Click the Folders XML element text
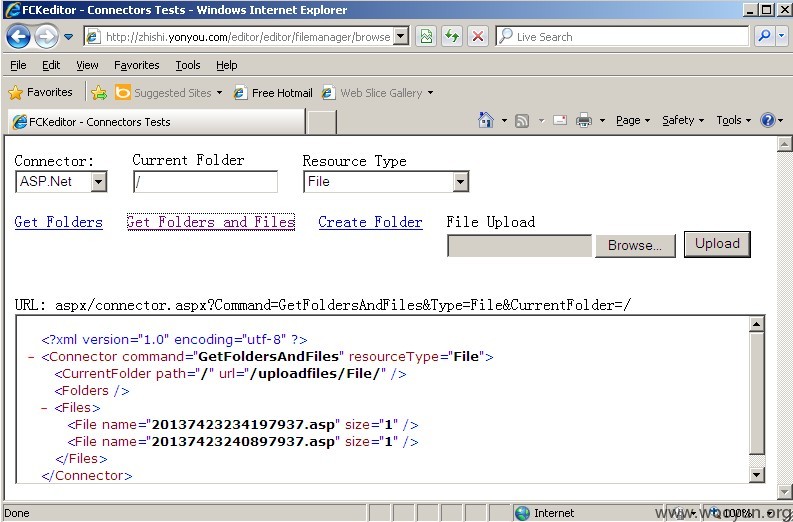The width and height of the screenshot is (793, 522). 92,391
